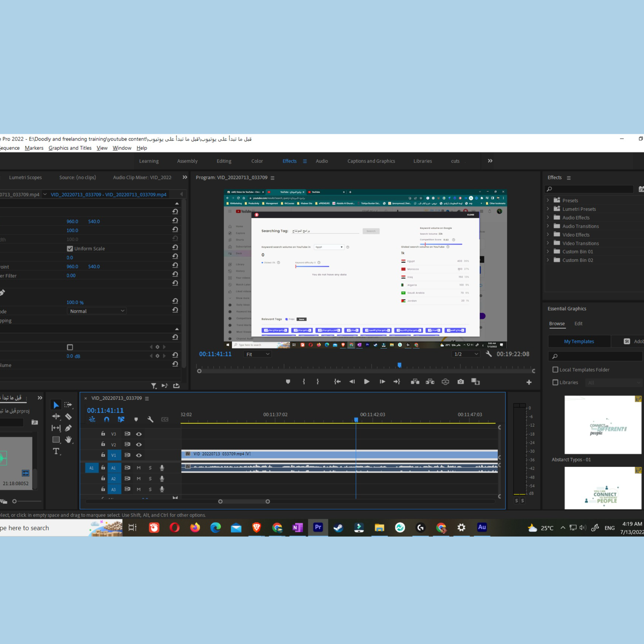Expand Audio Effects folder

pos(548,217)
